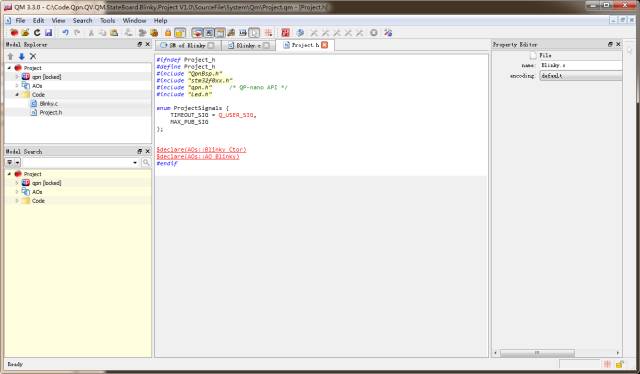Open the Help menu
The image size is (640, 374).
[160, 20]
